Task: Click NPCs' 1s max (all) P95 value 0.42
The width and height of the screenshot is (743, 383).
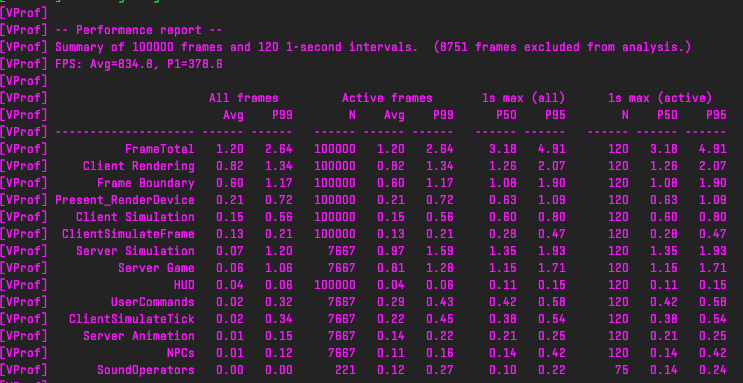Action: [552, 353]
